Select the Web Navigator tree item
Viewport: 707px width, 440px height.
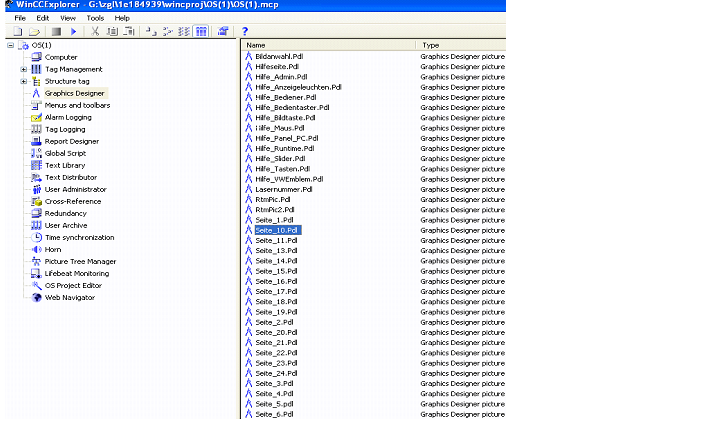coord(69,297)
